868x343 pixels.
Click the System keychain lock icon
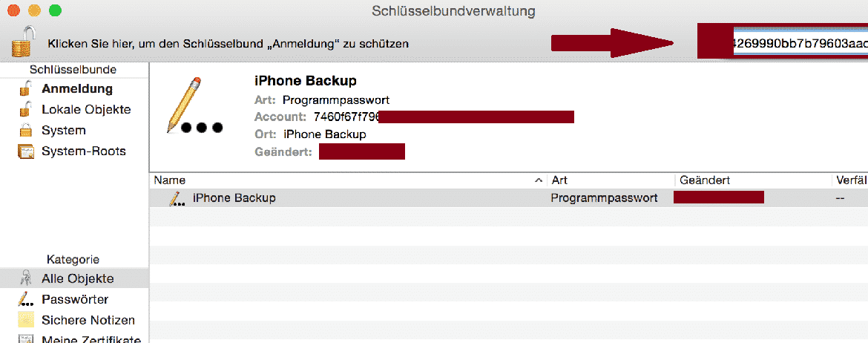point(25,131)
